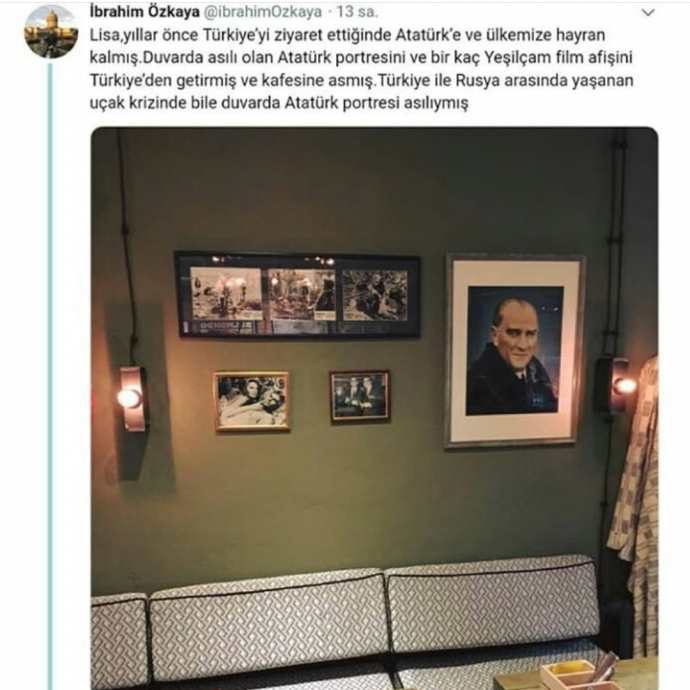This screenshot has height=690, width=690.
Task: Click the tweet text starting with Lisa
Action: click(x=361, y=69)
